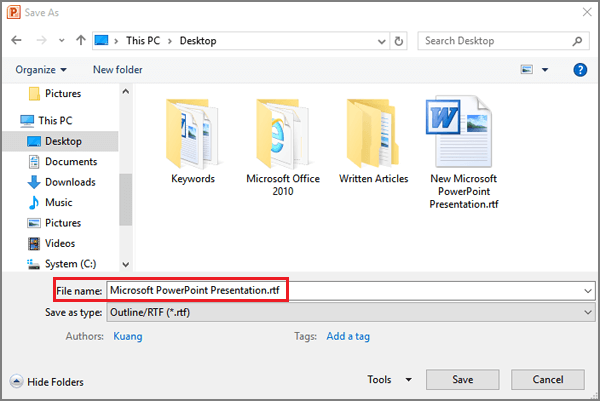Select This PC in the navigation pane
This screenshot has height=401, width=600.
click(x=46, y=121)
